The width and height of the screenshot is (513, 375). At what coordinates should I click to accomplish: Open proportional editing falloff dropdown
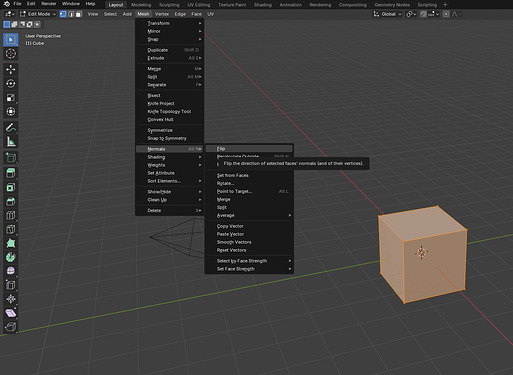[x=456, y=14]
